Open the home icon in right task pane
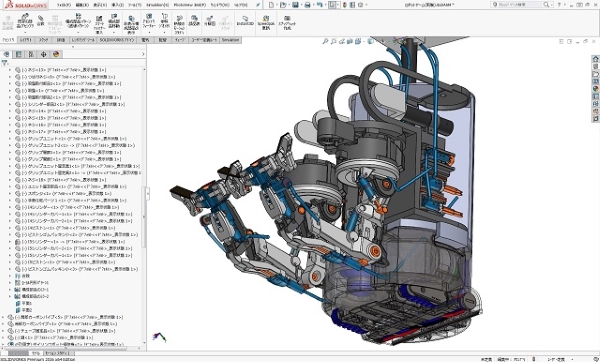 [595, 59]
